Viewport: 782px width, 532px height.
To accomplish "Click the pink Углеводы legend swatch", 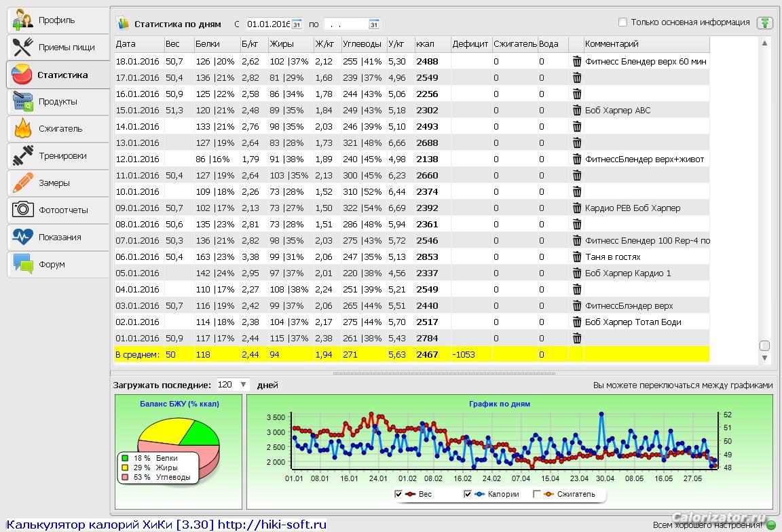I will pyautogui.click(x=125, y=477).
